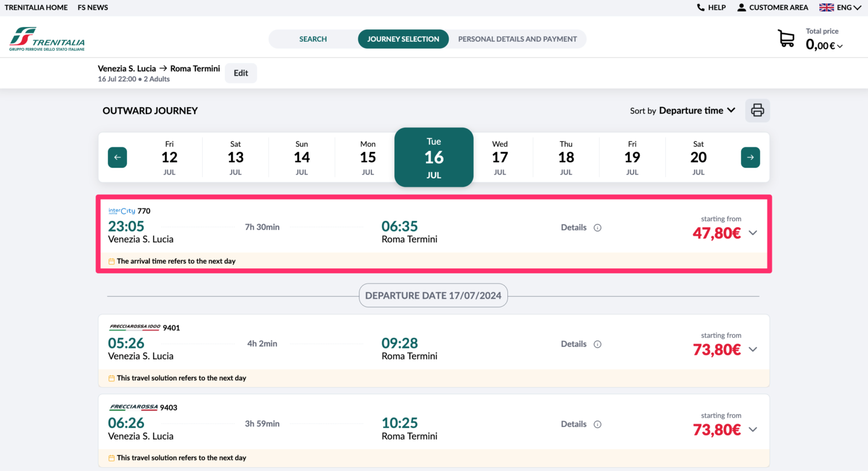Viewport: 868px width, 471px height.
Task: Click the Edit search button
Action: (x=241, y=73)
